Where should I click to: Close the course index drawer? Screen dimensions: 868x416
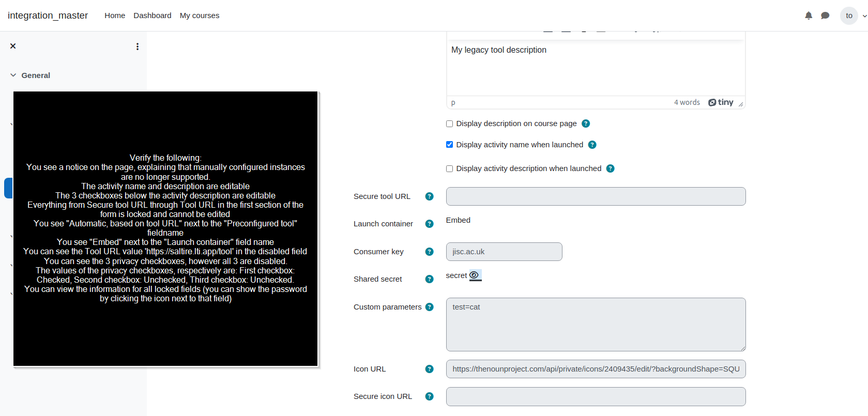[13, 46]
